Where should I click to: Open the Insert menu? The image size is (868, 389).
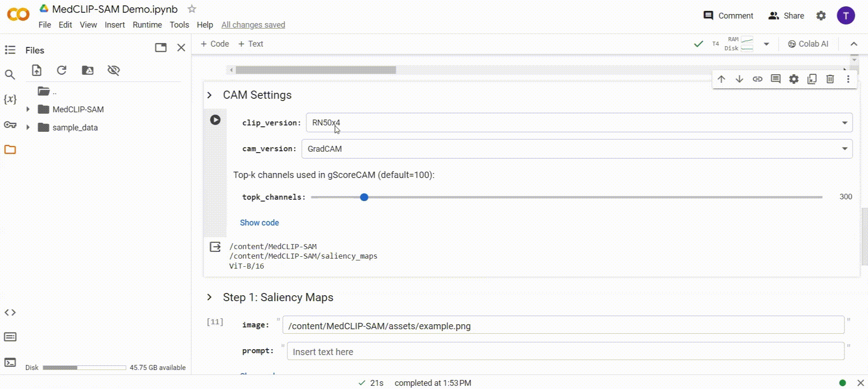coord(115,25)
